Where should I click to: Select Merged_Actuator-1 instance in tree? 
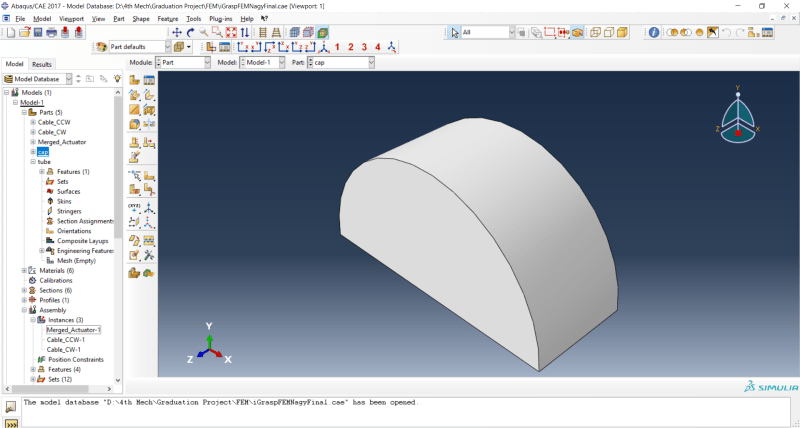[73, 330]
